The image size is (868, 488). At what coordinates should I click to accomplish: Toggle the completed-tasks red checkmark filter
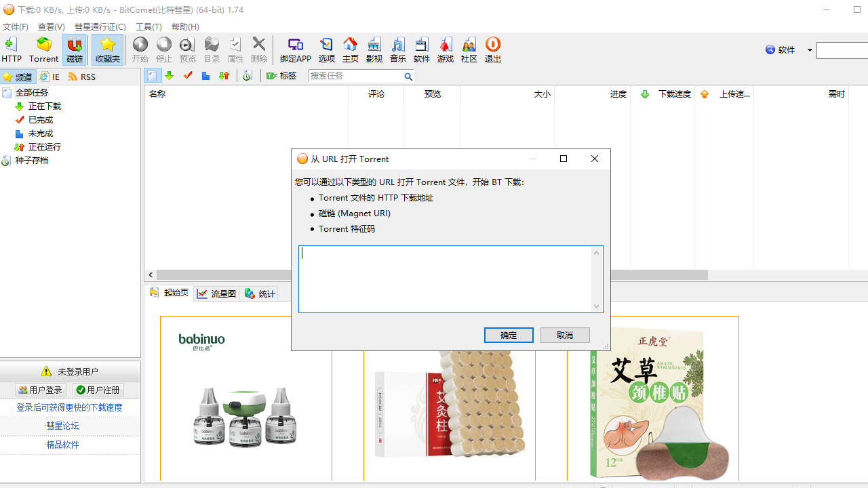coord(188,76)
